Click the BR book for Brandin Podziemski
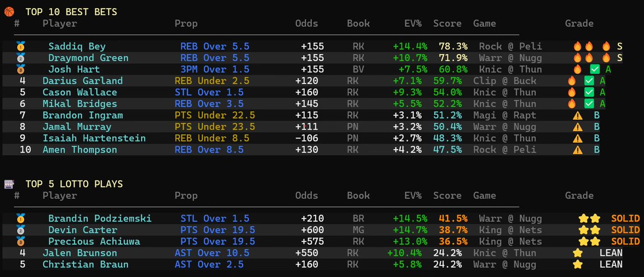644x277 pixels. pyautogui.click(x=358, y=219)
